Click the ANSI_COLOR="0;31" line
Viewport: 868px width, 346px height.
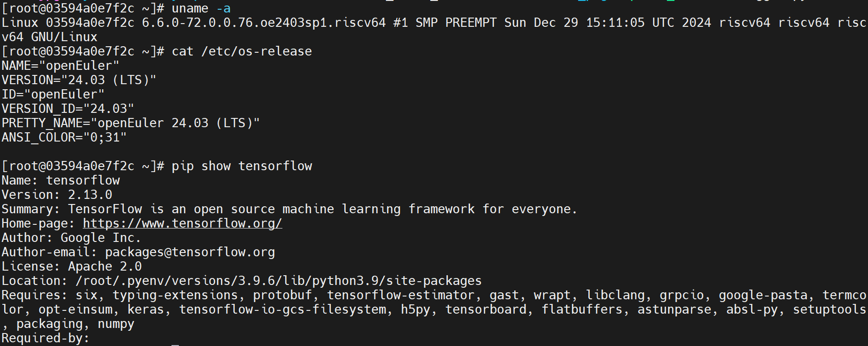(x=64, y=137)
